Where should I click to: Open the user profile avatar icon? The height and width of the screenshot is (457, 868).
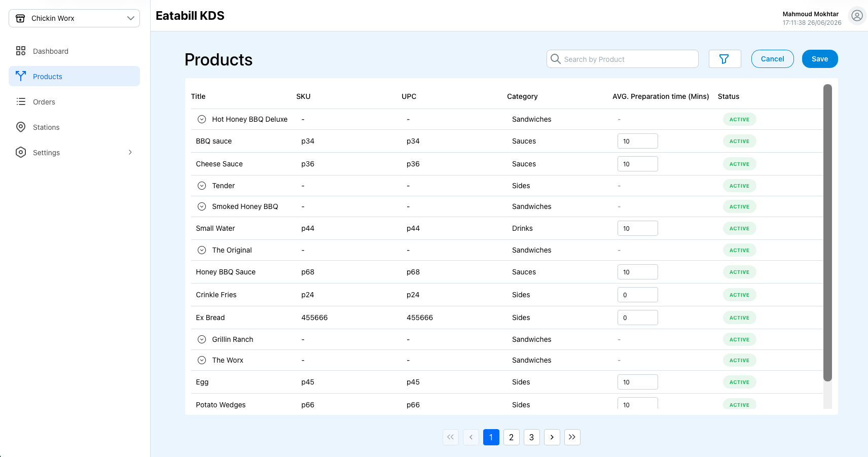(x=857, y=16)
